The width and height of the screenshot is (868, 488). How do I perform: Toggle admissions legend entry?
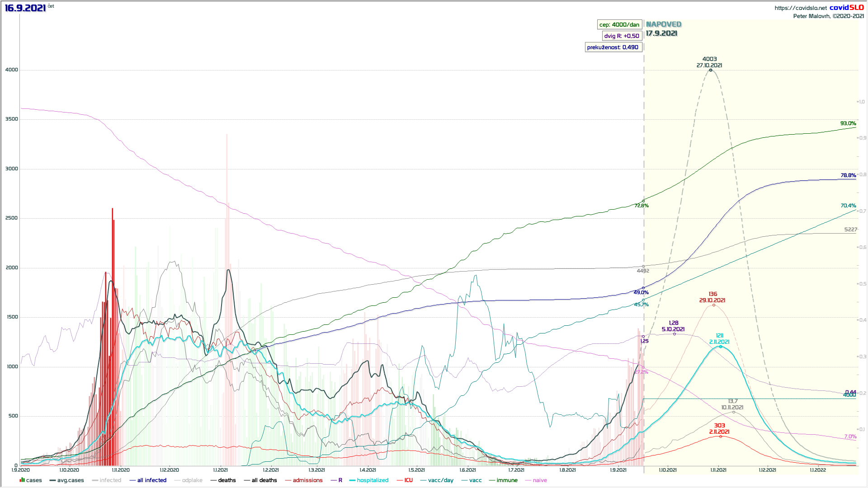click(x=307, y=480)
